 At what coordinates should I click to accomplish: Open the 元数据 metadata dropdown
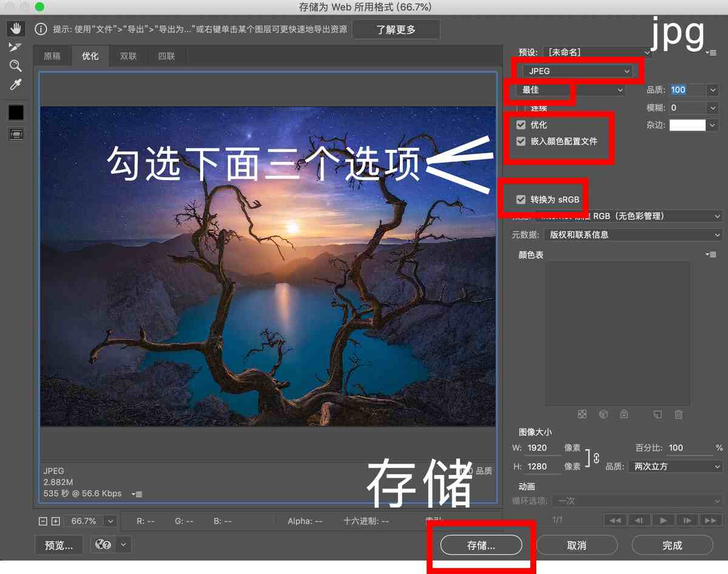click(x=634, y=235)
